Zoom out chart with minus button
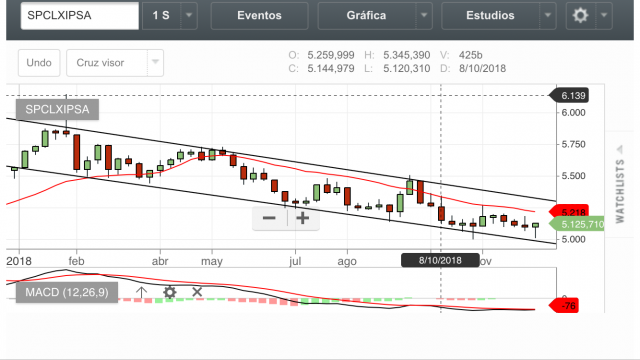This screenshot has width=640, height=360. pos(269,218)
